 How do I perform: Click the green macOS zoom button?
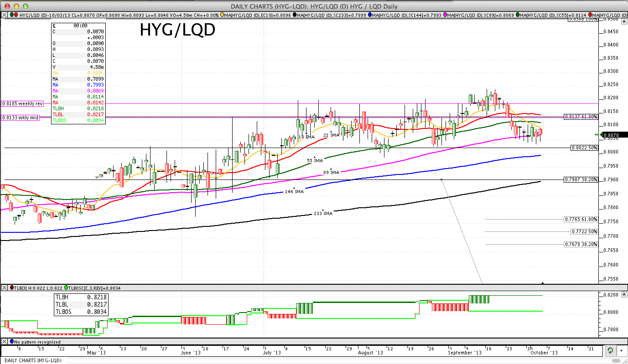(25, 6)
